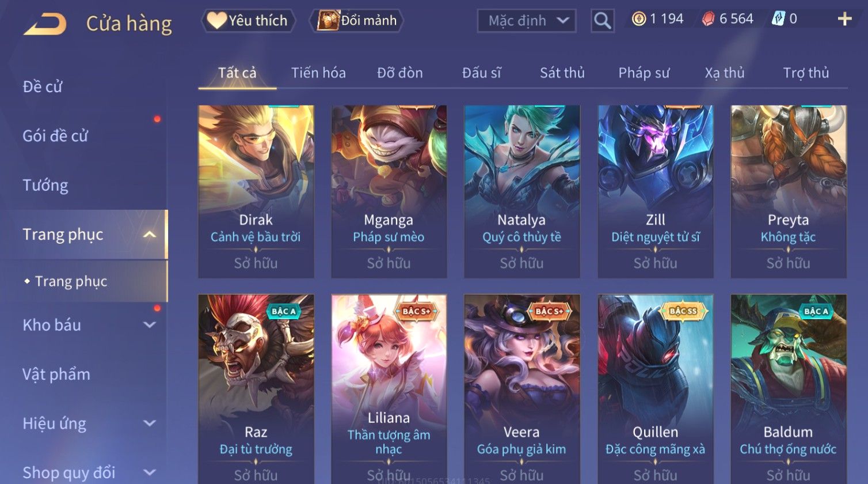The image size is (868, 484).
Task: Open the Yêu thích heart favorites
Action: pos(248,21)
